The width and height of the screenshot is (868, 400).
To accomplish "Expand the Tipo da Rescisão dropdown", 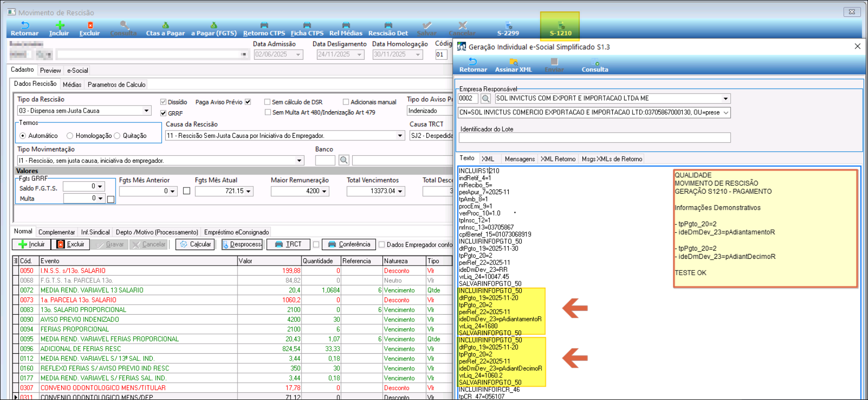I will coord(146,111).
